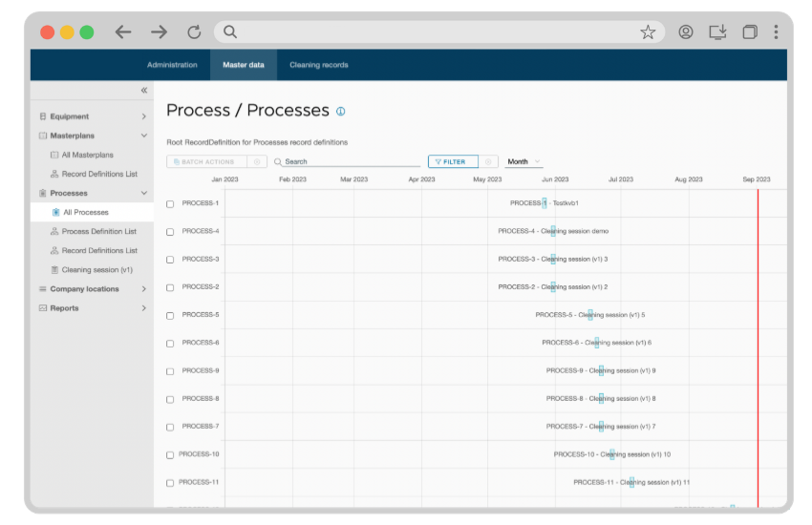Open the Cleaning records tab

[318, 65]
